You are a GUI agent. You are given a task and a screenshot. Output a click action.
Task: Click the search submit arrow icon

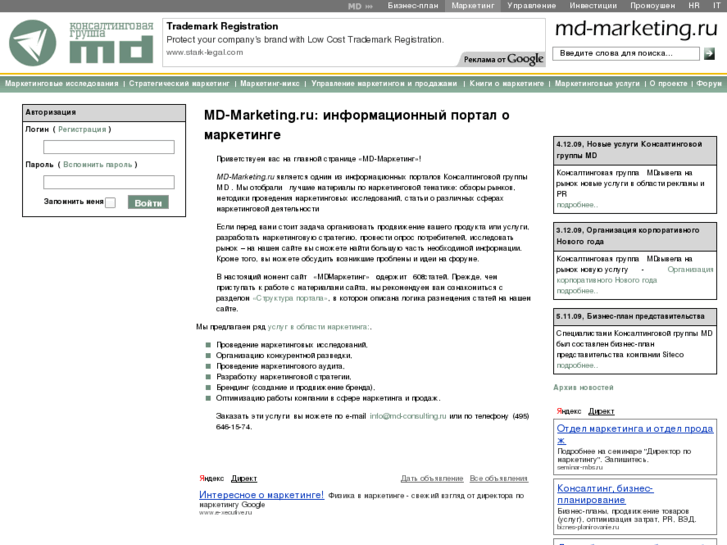(x=709, y=54)
